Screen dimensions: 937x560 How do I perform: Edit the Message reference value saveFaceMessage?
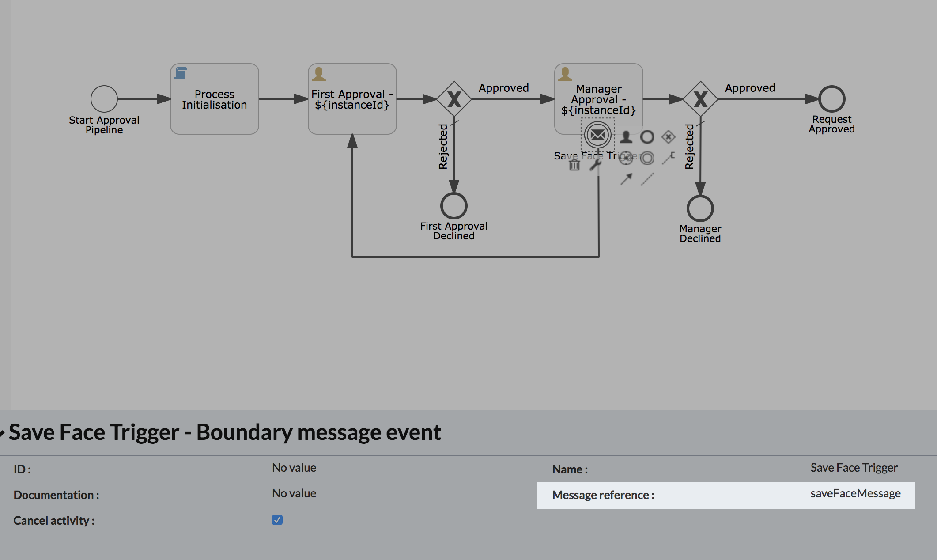(x=855, y=494)
